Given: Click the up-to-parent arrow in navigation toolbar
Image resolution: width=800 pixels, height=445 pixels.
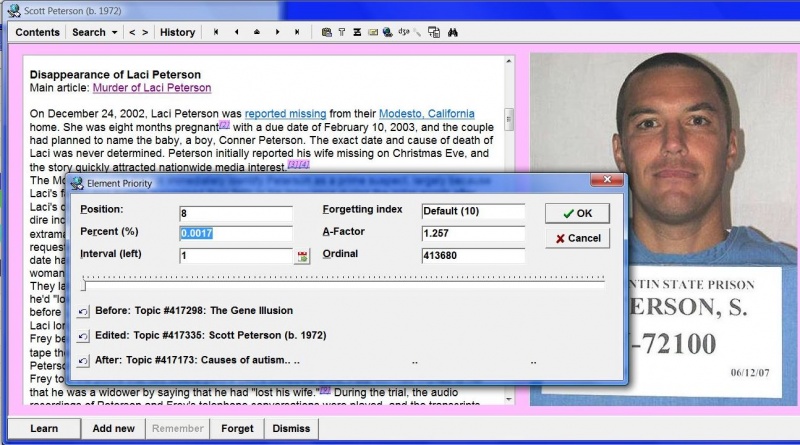Looking at the screenshot, I should 256,32.
